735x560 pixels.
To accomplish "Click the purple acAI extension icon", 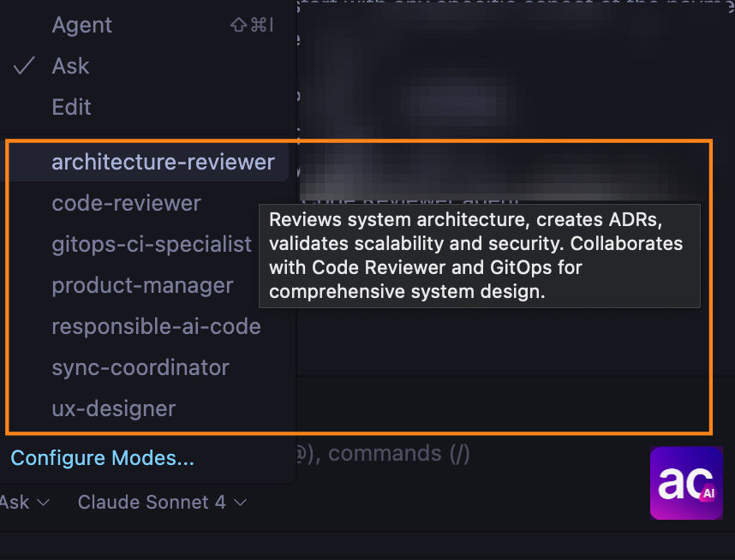I will click(685, 483).
